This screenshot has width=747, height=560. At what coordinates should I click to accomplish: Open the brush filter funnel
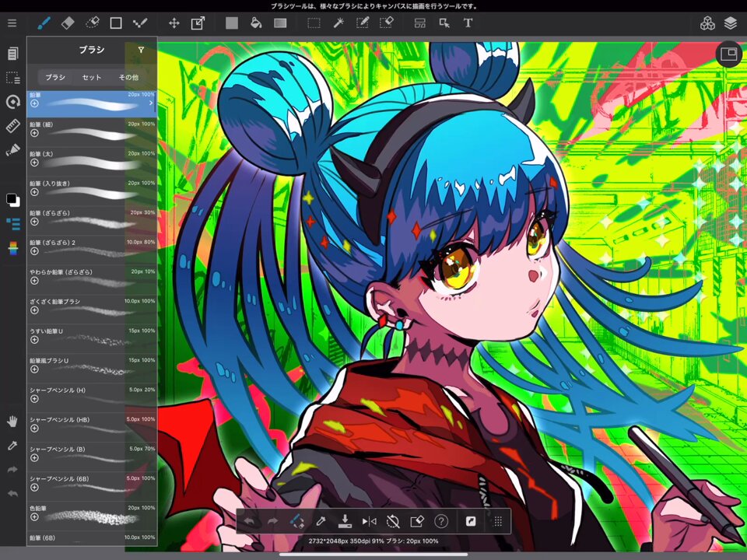pyautogui.click(x=141, y=50)
